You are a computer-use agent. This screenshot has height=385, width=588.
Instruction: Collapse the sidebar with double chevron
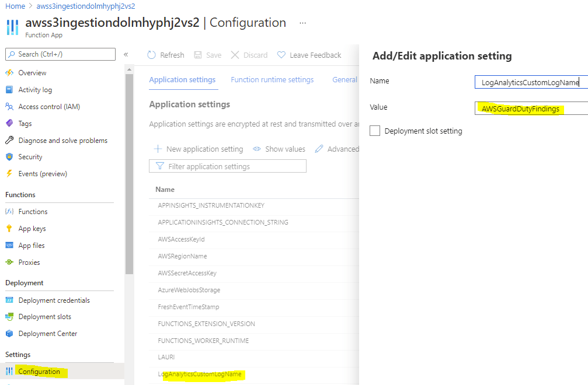tap(126, 54)
